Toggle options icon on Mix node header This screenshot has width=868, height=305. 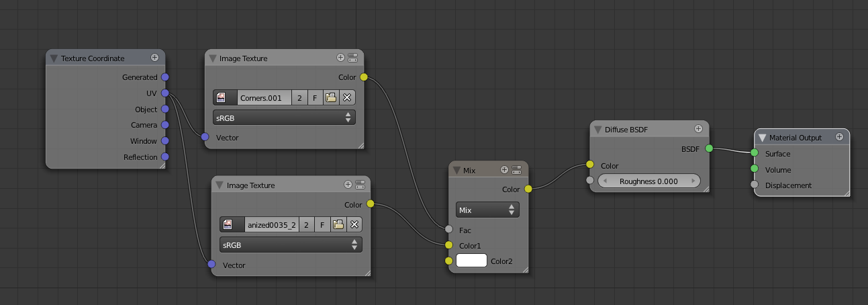pos(516,170)
